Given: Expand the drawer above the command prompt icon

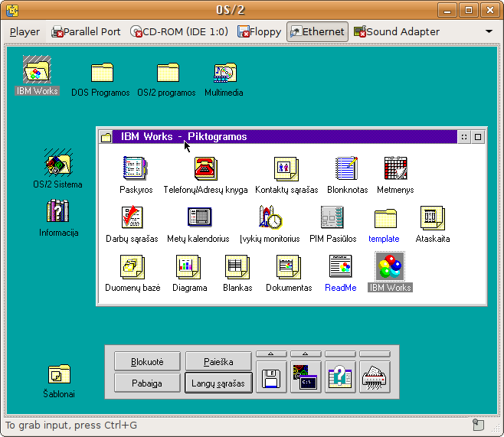Looking at the screenshot, I should [306, 354].
